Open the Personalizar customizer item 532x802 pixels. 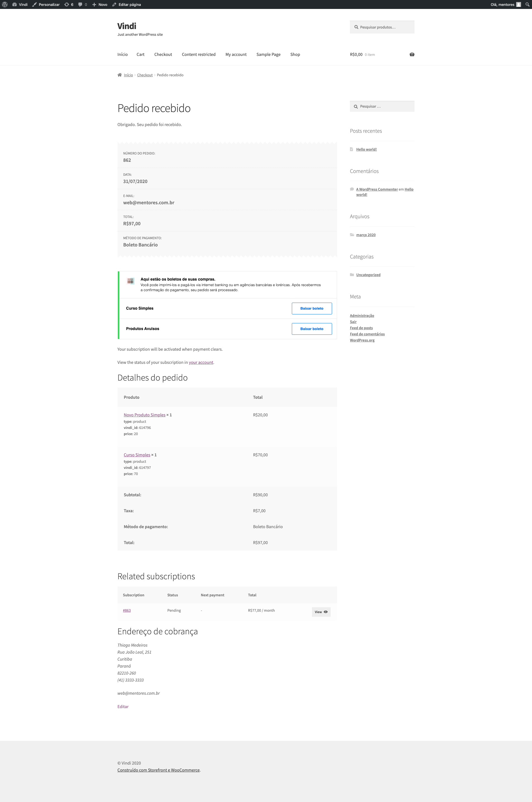[x=46, y=4]
